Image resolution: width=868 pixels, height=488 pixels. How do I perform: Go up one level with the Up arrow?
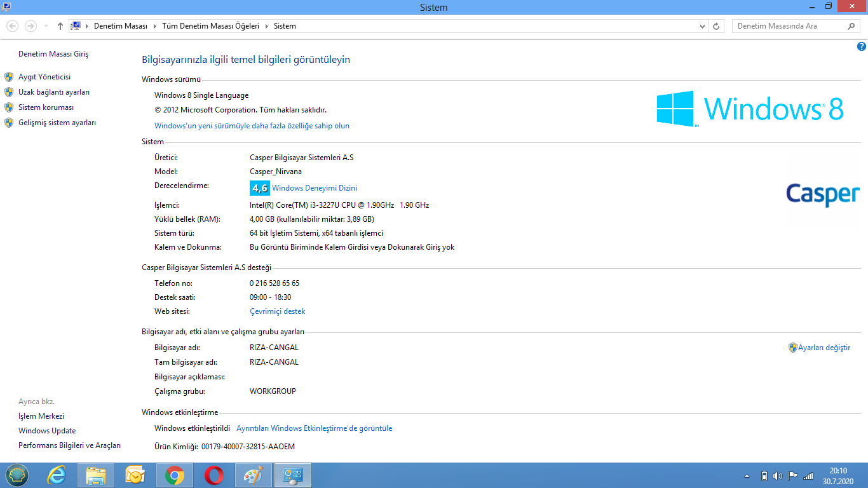click(60, 26)
